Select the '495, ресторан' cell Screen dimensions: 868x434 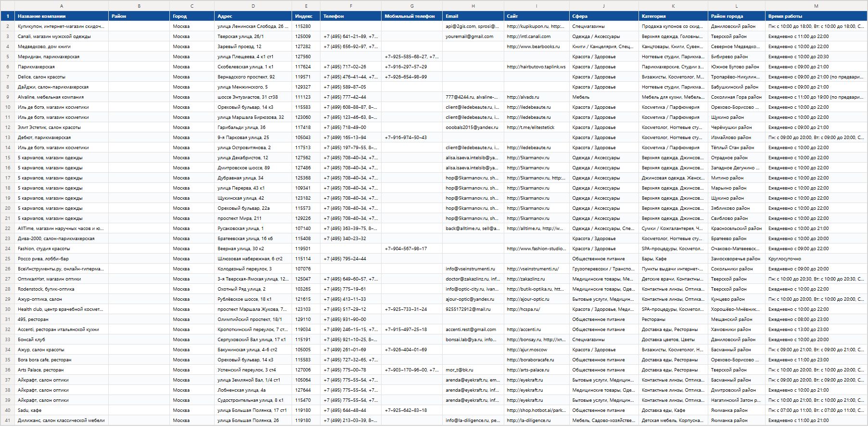click(62, 319)
